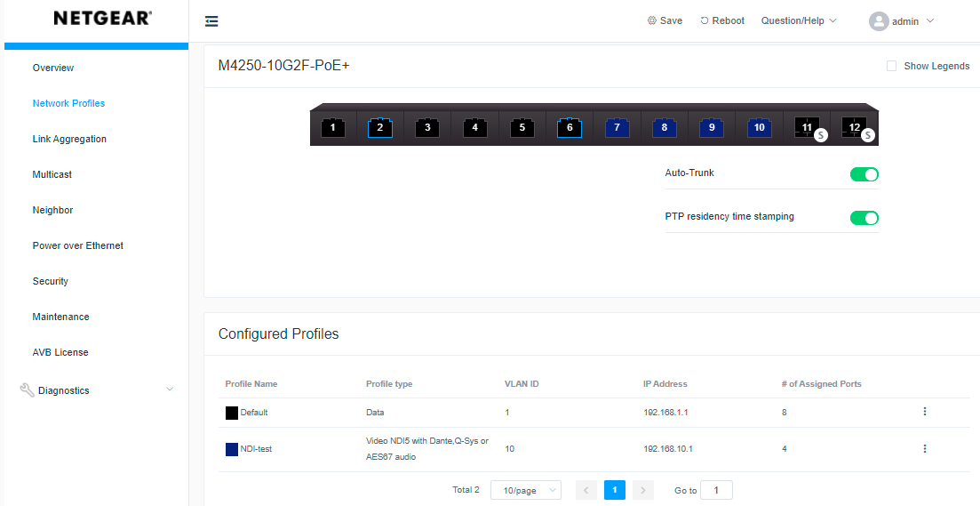This screenshot has width=980, height=506.
Task: Collapse sidebar with the hamburger menu icon
Action: 211,21
